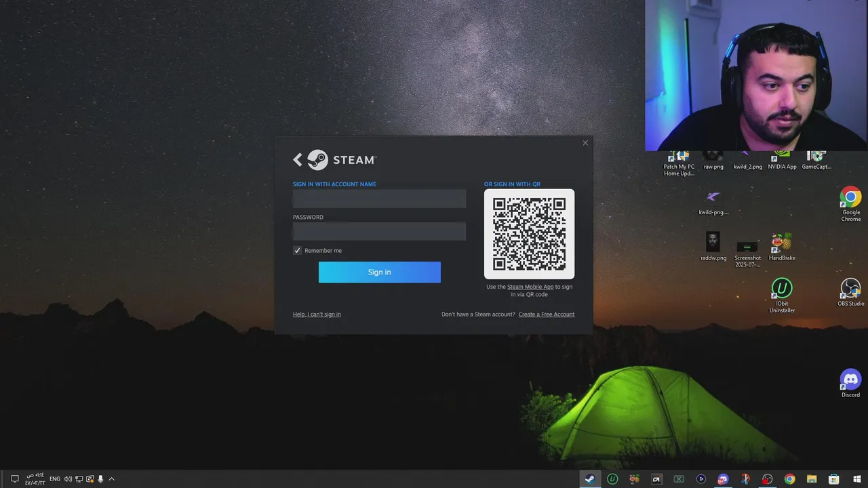The width and height of the screenshot is (868, 488).
Task: Focus the account name field
Action: coord(379,199)
